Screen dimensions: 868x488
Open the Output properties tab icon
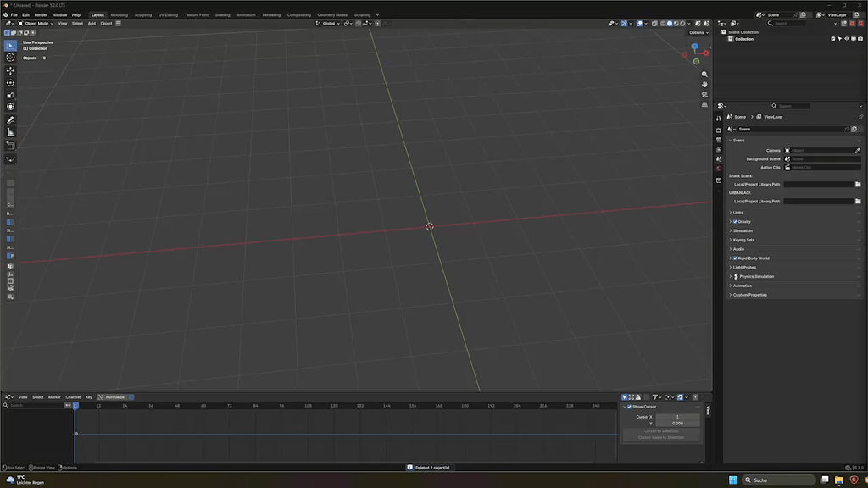point(719,140)
